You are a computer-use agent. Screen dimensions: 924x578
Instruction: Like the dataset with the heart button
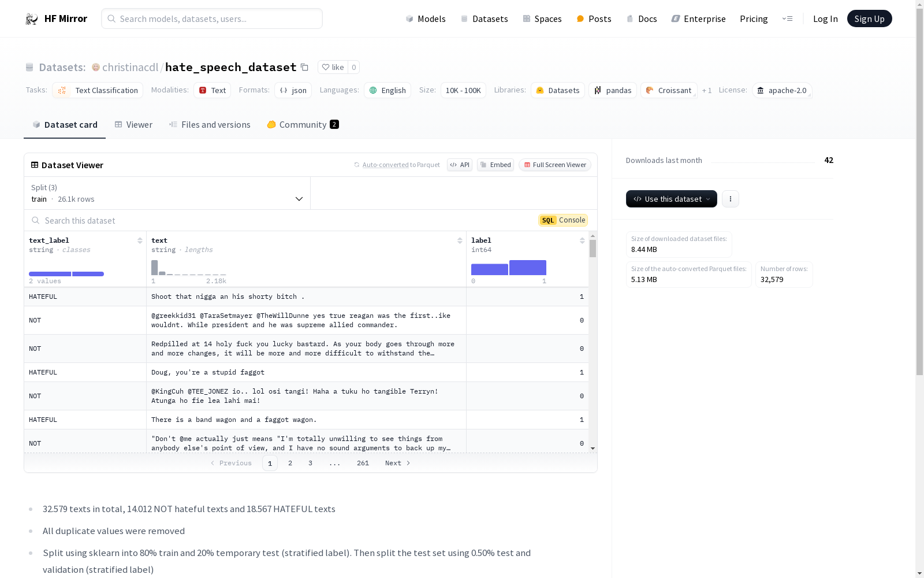pos(333,68)
